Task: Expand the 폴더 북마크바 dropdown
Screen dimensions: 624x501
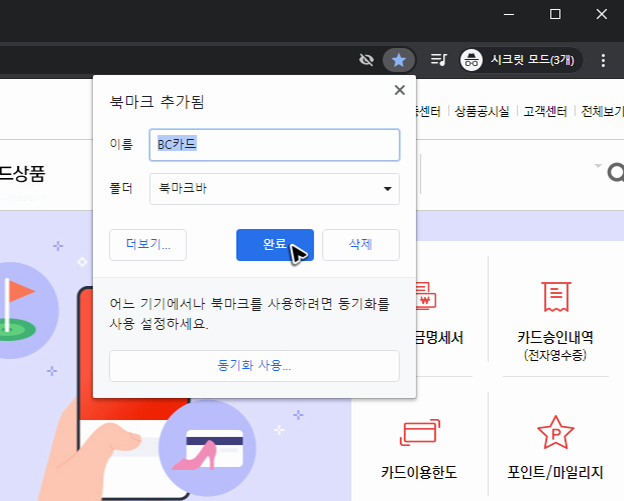Action: pos(275,189)
